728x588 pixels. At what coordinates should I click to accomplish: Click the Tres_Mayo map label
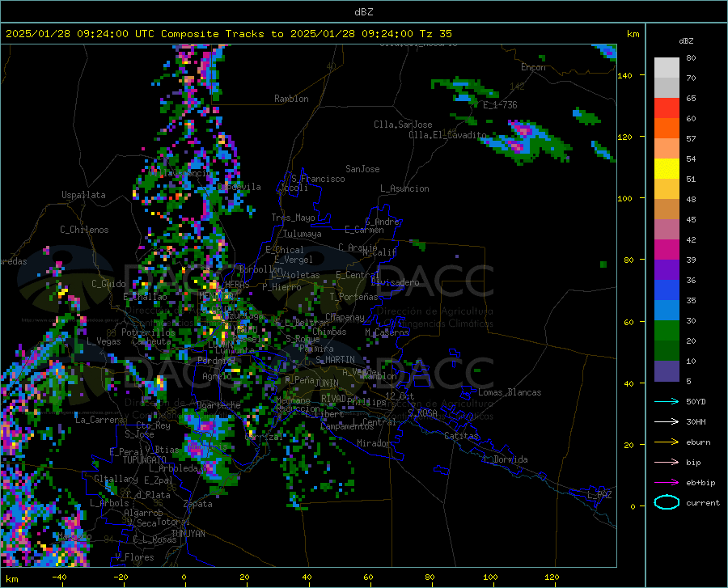(x=293, y=218)
